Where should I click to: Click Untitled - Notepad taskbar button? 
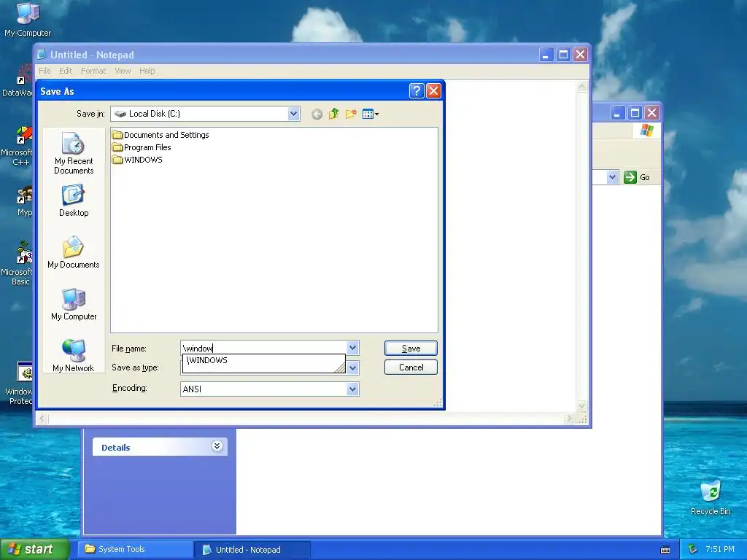(x=252, y=550)
